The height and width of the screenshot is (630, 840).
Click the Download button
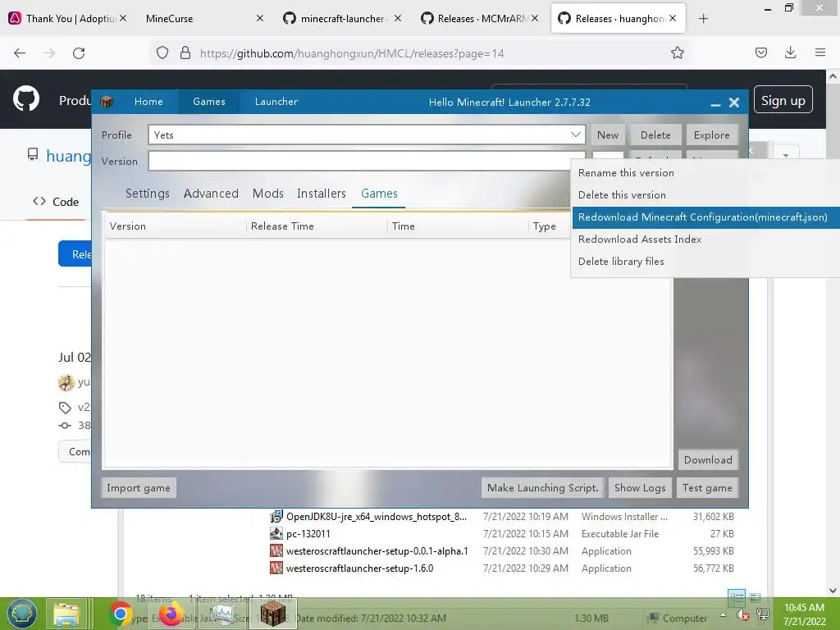point(708,459)
